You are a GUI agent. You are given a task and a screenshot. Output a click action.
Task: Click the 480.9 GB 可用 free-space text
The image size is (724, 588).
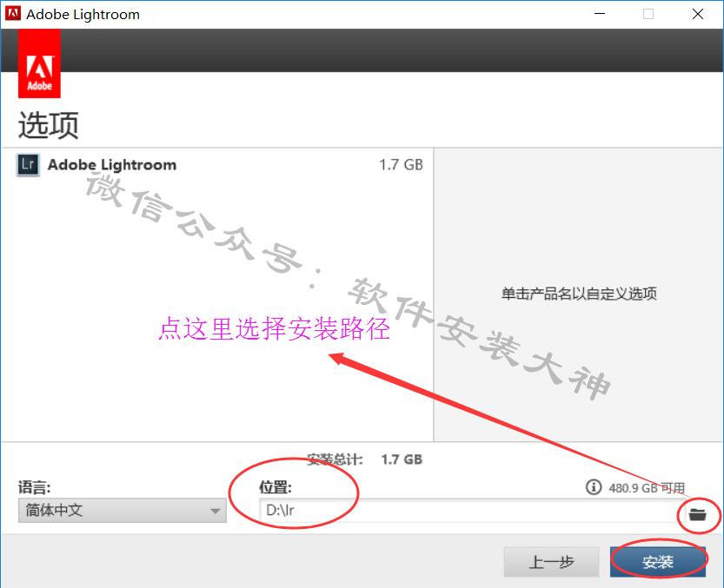click(647, 488)
